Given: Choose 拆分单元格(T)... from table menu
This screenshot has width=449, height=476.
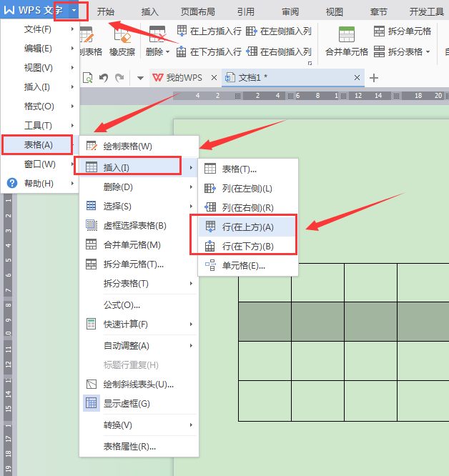Looking at the screenshot, I should coord(139,264).
